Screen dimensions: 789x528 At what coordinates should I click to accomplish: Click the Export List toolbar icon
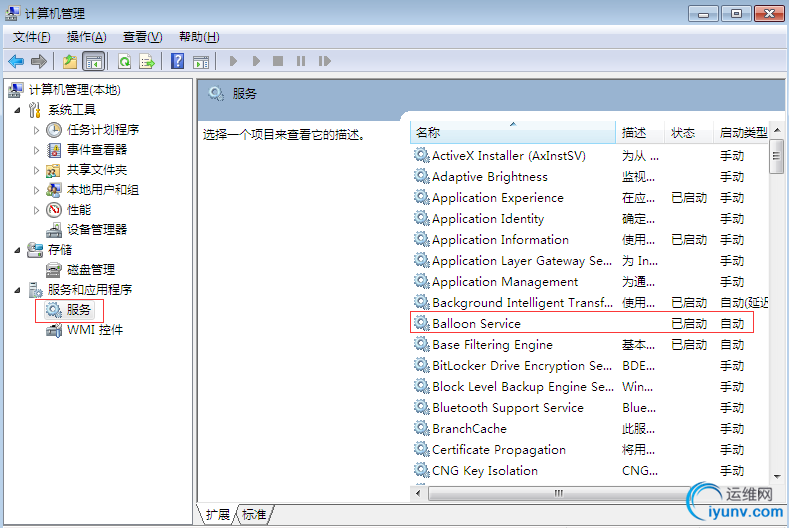[x=147, y=61]
